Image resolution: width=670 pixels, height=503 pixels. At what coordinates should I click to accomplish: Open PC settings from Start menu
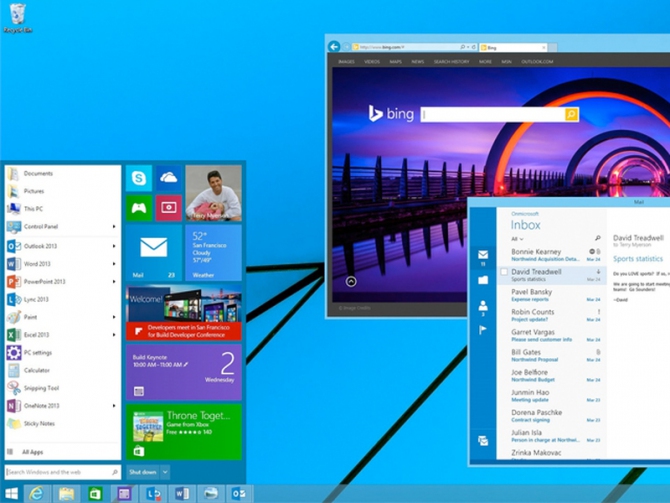pyautogui.click(x=63, y=353)
